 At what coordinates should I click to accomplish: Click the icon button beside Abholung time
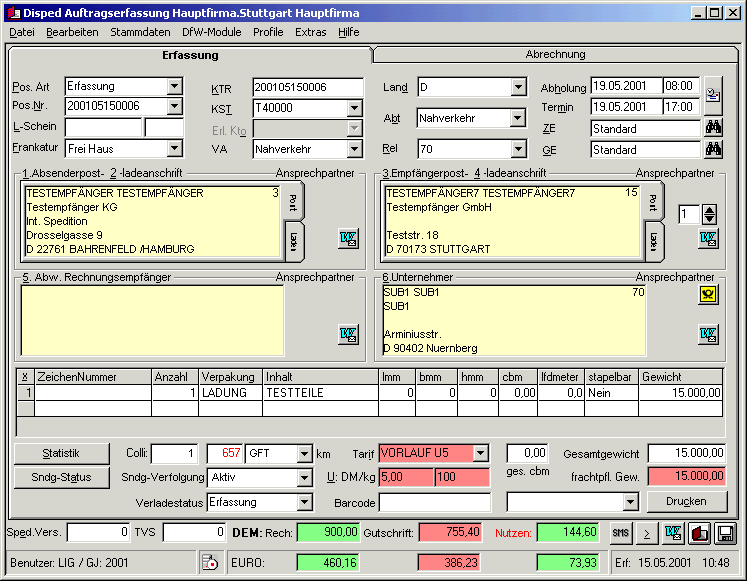(x=713, y=94)
